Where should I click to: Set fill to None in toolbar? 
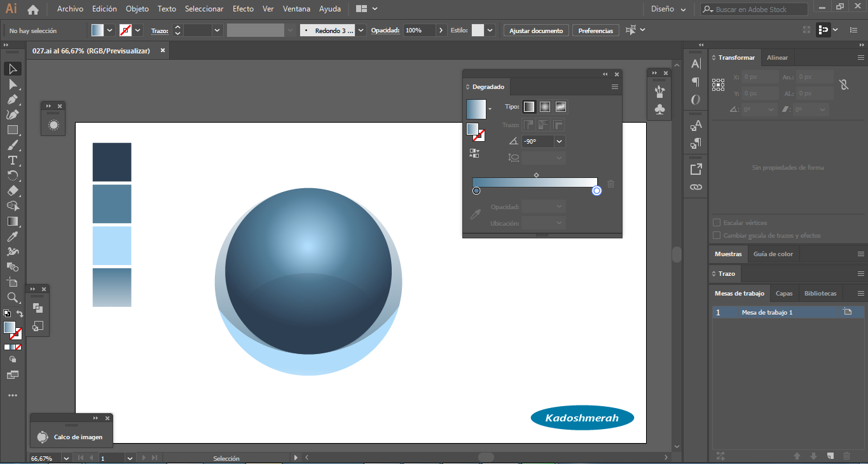tap(18, 347)
